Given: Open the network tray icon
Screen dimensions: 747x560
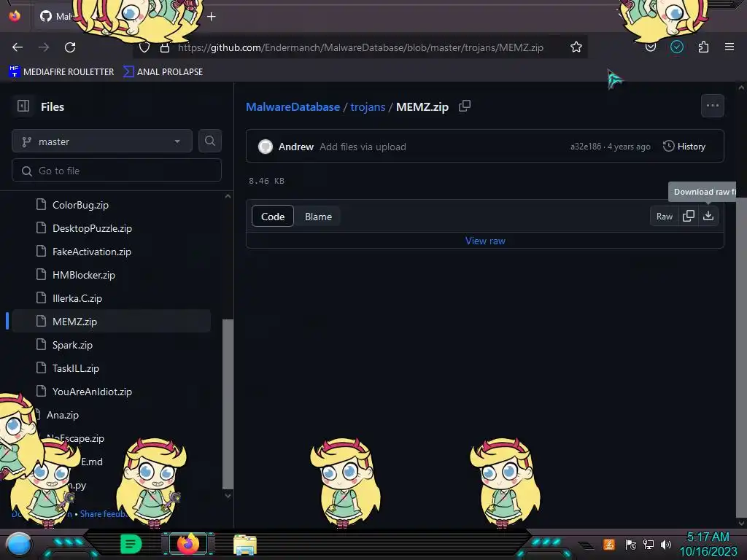Looking at the screenshot, I should (x=649, y=544).
